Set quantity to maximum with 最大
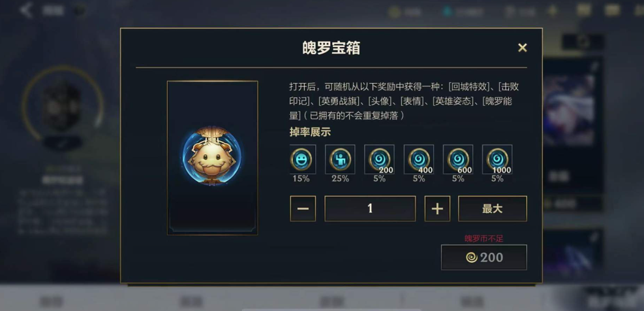The height and width of the screenshot is (311, 644). tap(493, 208)
